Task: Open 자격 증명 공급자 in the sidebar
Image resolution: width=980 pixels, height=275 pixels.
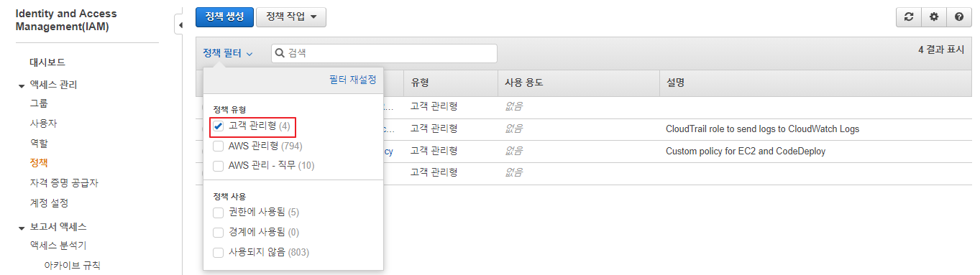Action: (x=64, y=183)
